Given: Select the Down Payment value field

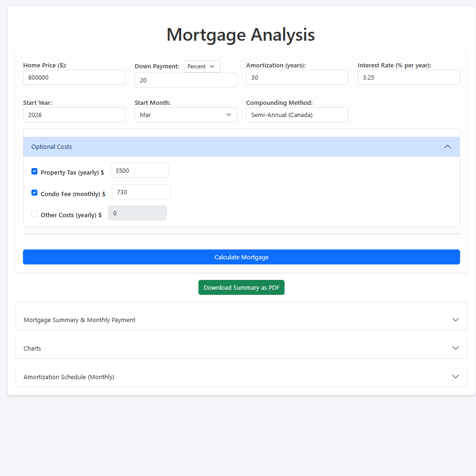Looking at the screenshot, I should (x=185, y=80).
